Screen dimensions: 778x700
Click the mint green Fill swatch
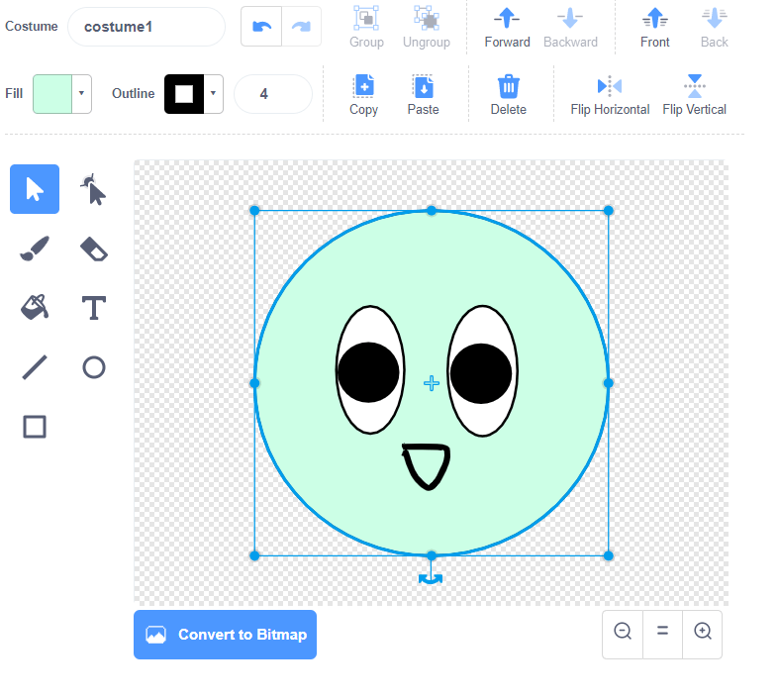tap(52, 94)
